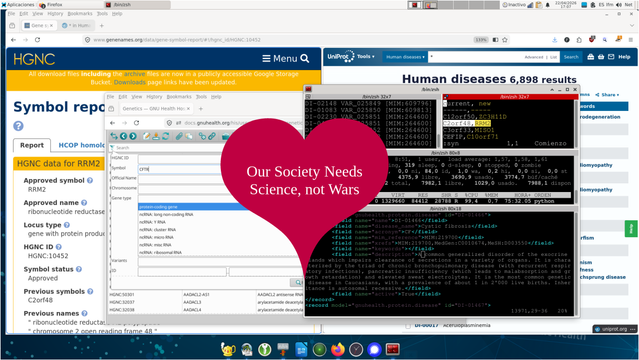
Task: Click the GNU Health Symbol filter field
Action: click(x=179, y=169)
